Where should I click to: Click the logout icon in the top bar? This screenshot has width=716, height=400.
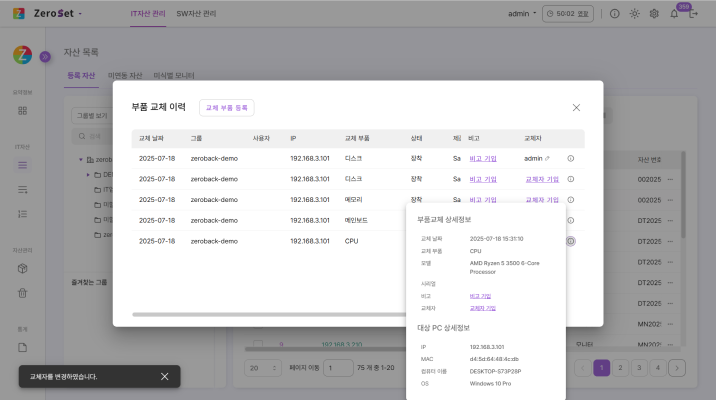point(696,14)
